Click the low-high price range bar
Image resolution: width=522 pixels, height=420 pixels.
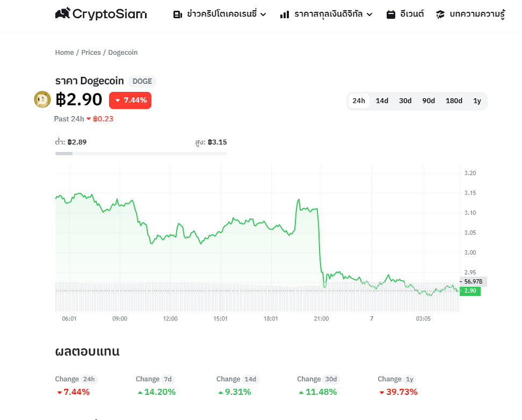141,154
